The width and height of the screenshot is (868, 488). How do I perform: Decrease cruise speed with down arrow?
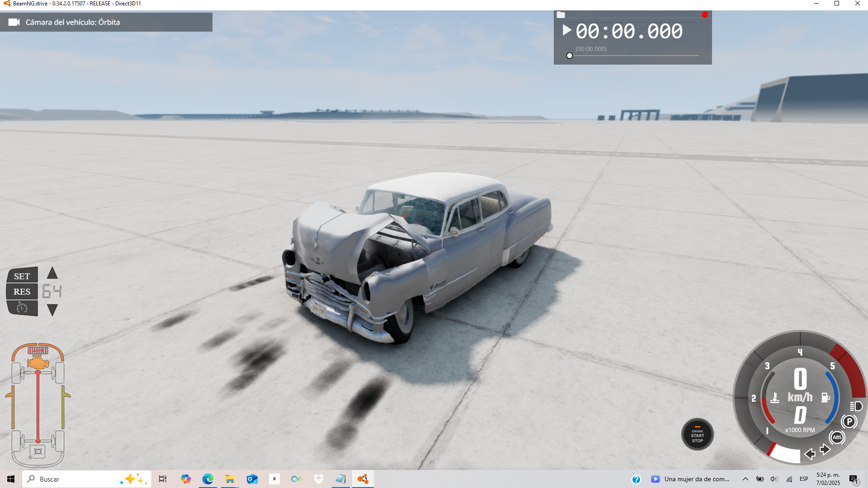(x=52, y=310)
